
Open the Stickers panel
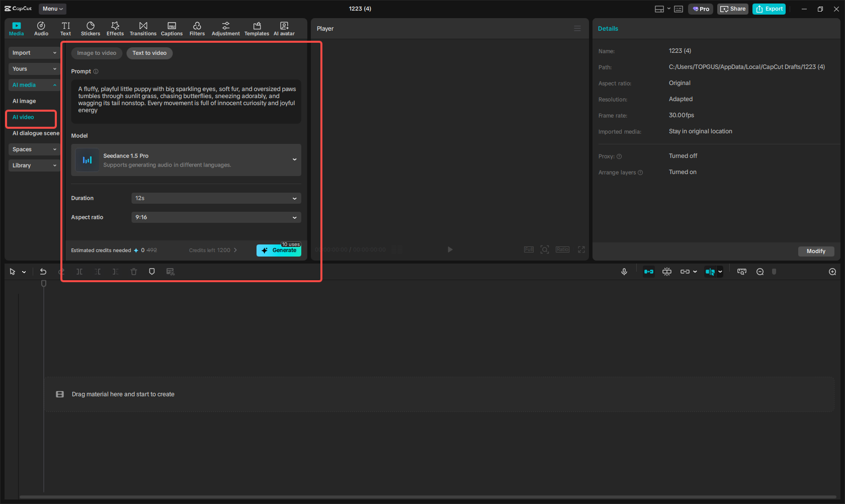click(91, 28)
